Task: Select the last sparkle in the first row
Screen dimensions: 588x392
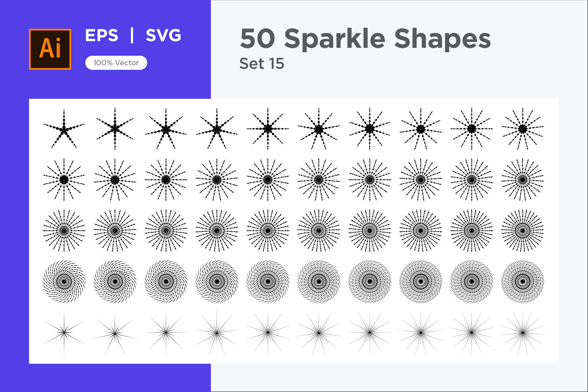Action: click(x=523, y=129)
